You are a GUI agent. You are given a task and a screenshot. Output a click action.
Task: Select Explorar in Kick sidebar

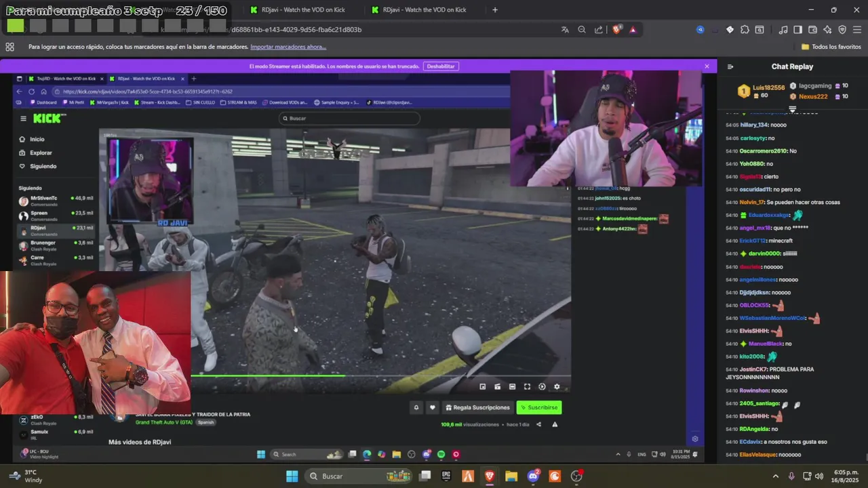40,152
